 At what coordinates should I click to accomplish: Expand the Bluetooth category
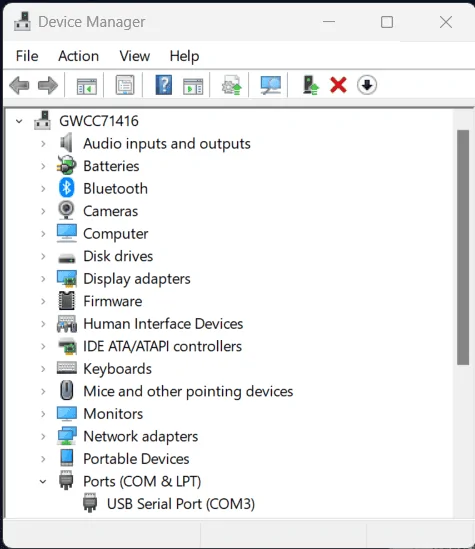pos(43,189)
